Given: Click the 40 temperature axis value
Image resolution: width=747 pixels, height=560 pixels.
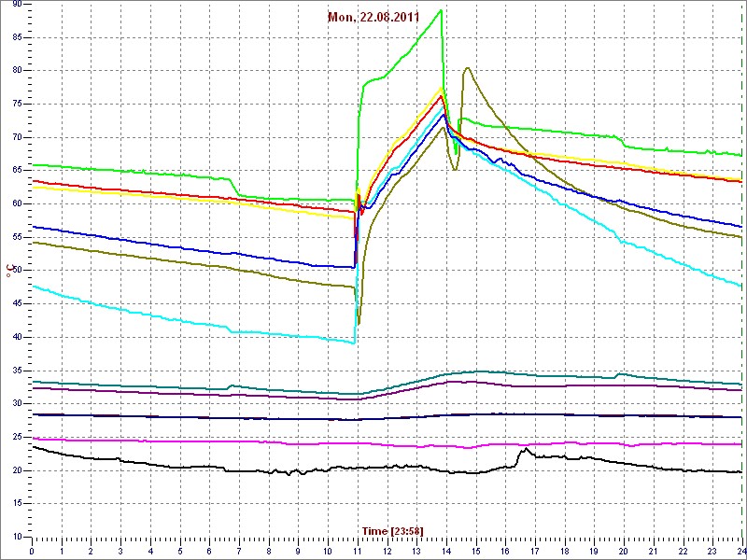Looking at the screenshot, I should tap(17, 337).
